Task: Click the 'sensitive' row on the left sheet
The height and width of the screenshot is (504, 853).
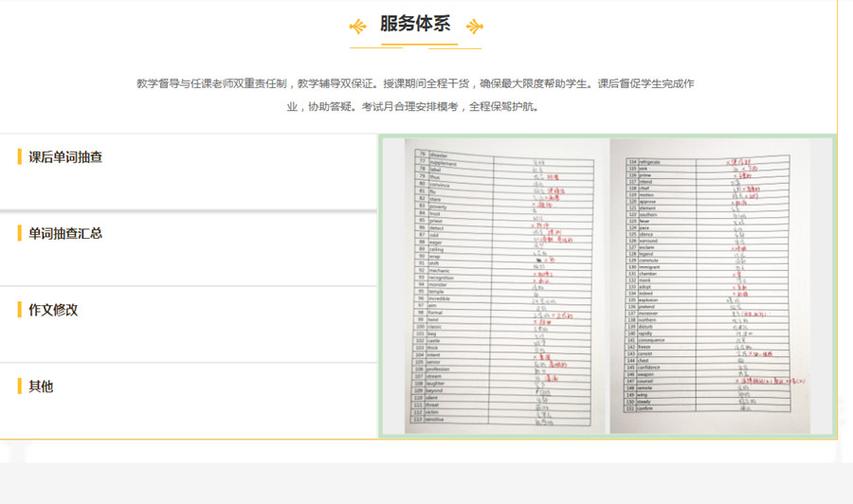Action: (474, 420)
